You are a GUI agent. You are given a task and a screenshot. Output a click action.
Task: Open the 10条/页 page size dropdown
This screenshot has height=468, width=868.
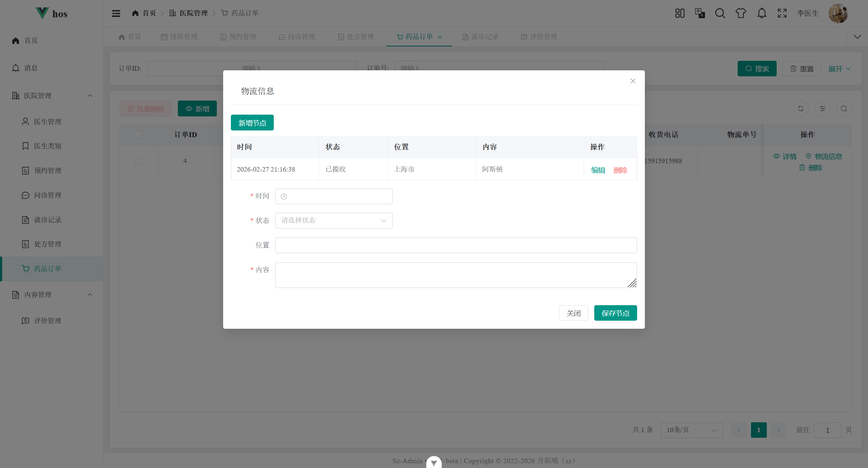click(x=691, y=430)
